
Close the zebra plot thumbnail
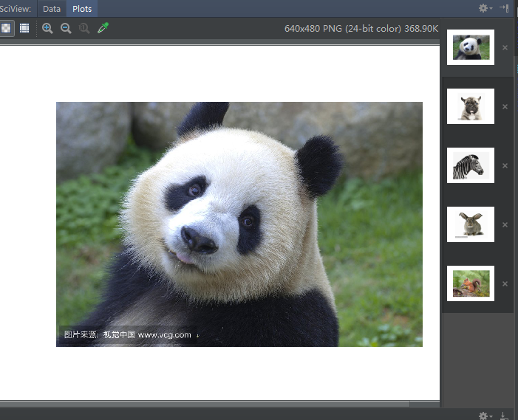[505, 166]
